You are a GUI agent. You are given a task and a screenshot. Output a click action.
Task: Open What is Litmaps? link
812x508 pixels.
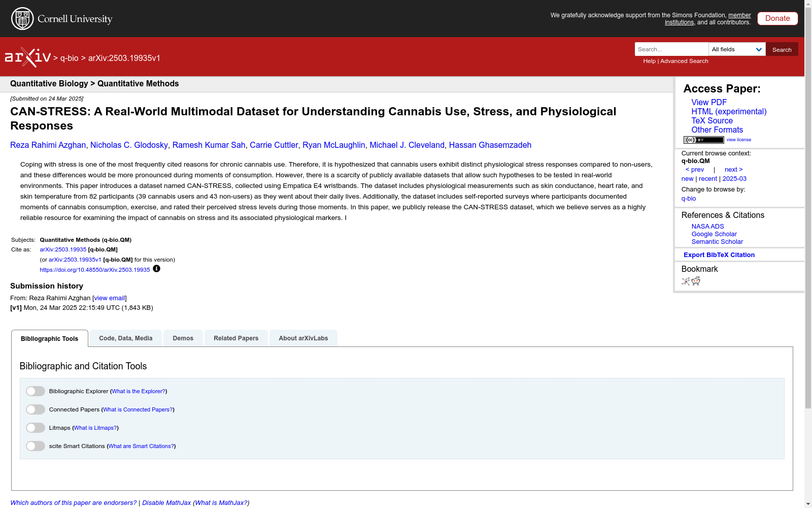pyautogui.click(x=95, y=428)
